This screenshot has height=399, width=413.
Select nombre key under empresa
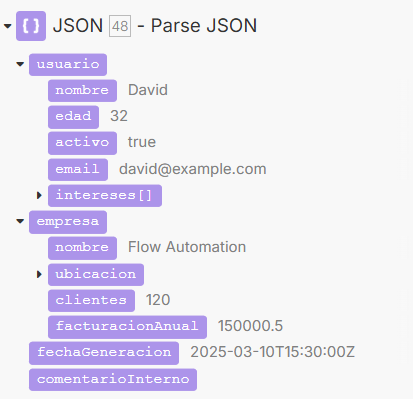[82, 248]
